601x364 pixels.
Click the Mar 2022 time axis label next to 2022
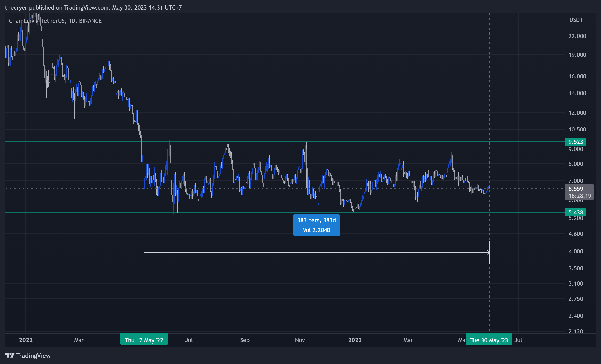(x=79, y=340)
